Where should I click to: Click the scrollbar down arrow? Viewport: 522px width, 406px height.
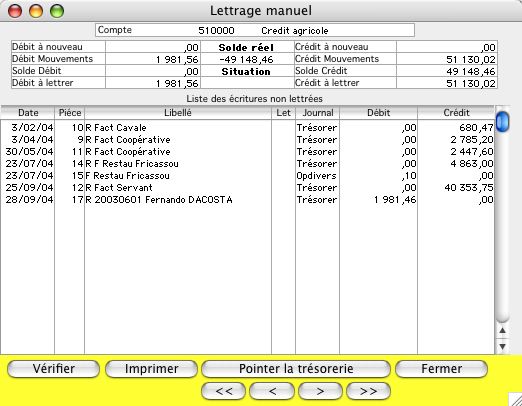[502, 347]
